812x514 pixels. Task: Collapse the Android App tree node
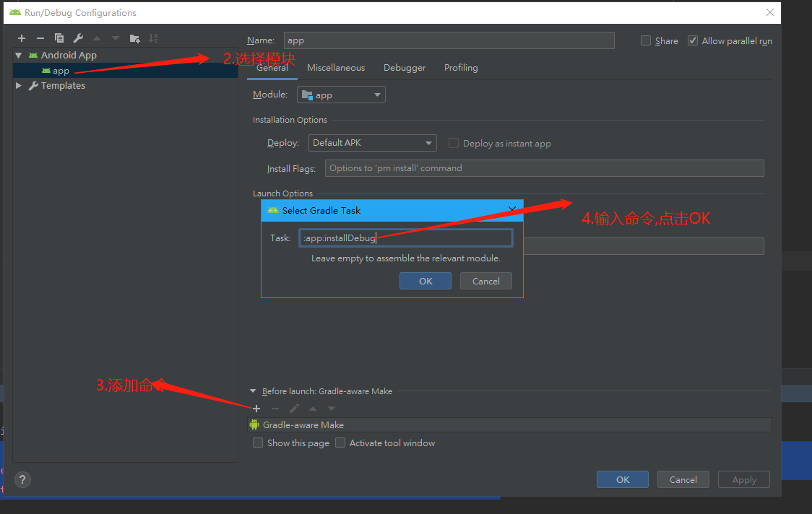click(17, 55)
